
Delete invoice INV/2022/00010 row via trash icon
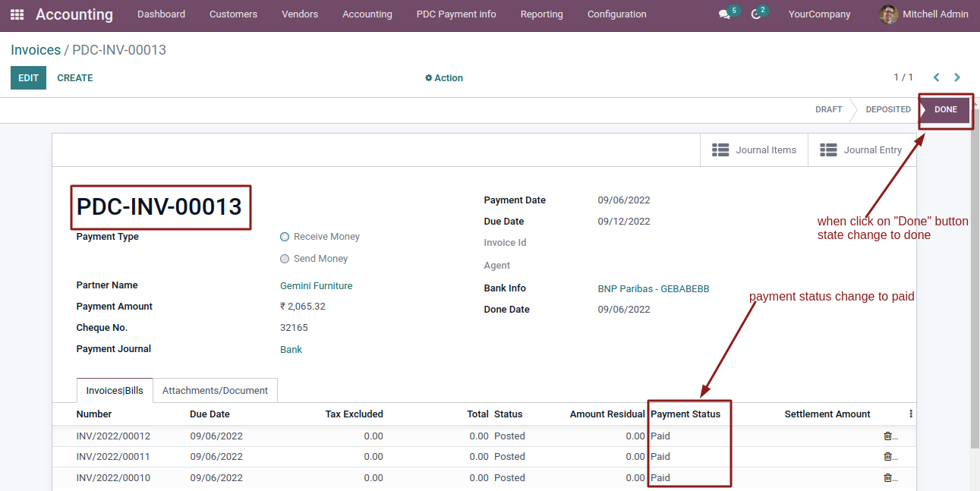pos(887,477)
